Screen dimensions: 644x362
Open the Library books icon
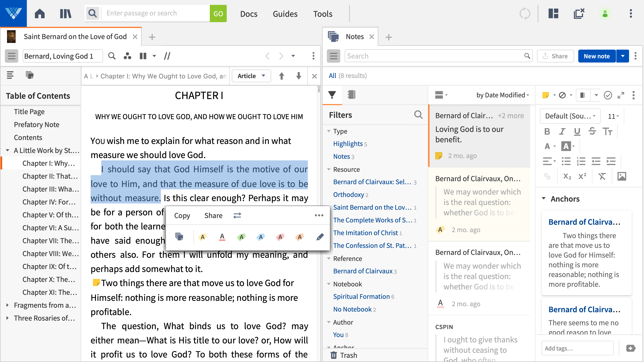coord(66,13)
